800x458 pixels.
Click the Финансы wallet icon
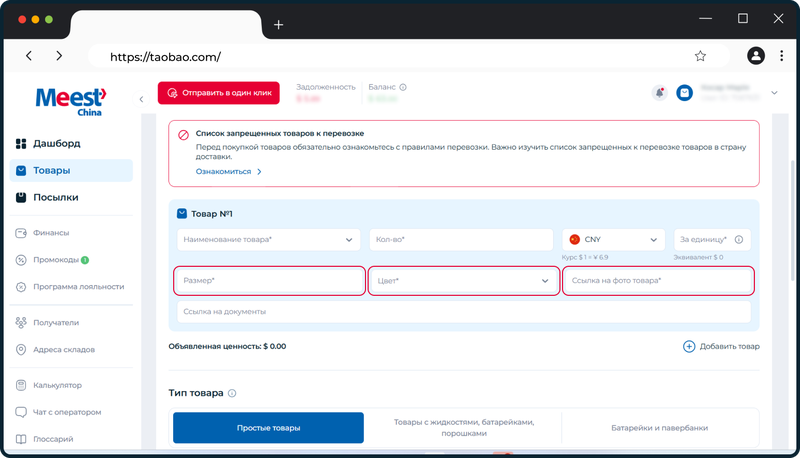[21, 233]
